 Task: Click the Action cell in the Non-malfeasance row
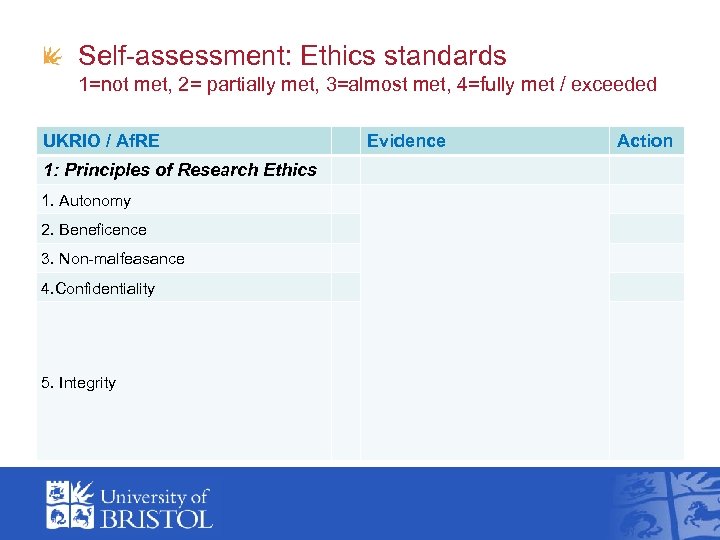point(646,258)
